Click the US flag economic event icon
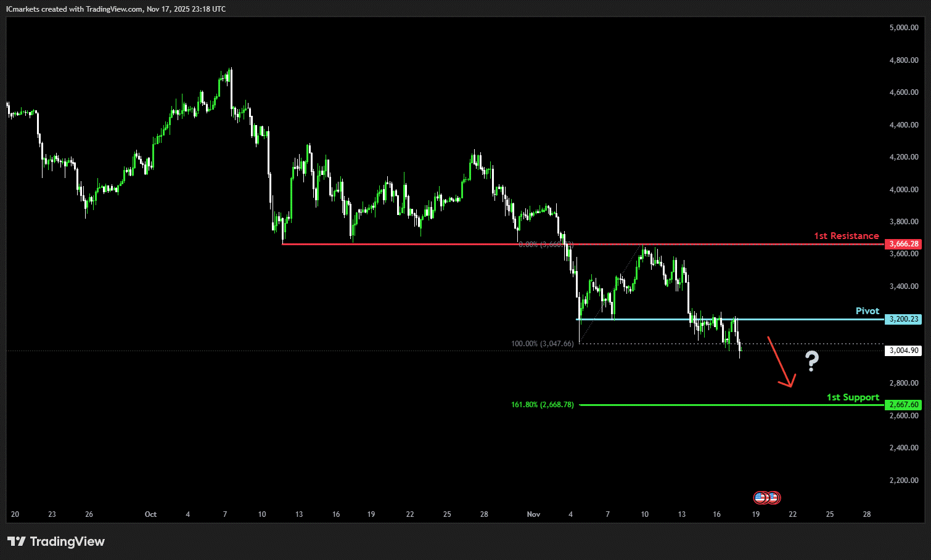 tap(761, 497)
